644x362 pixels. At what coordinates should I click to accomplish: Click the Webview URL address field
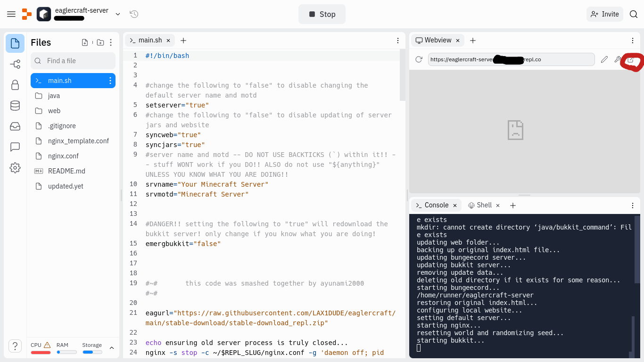coord(512,59)
